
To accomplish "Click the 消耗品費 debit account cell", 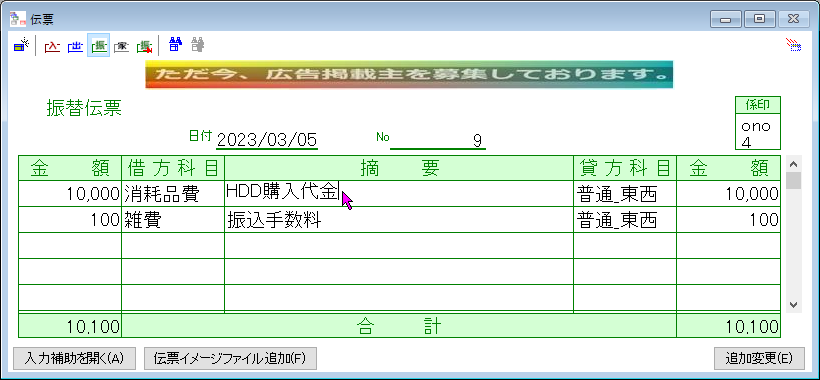I will tap(173, 194).
